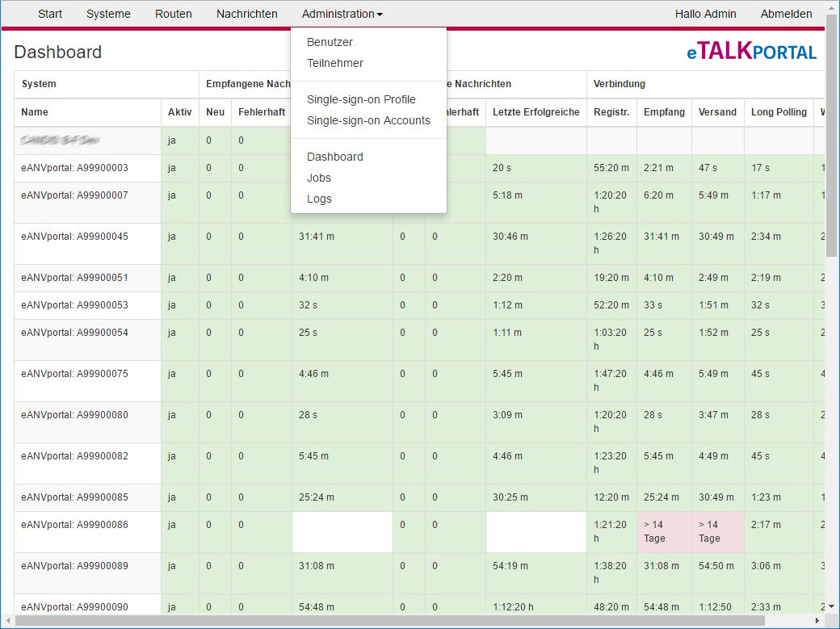Viewport: 840px width, 629px height.
Task: Open the Routen navigation item
Action: [x=173, y=14]
